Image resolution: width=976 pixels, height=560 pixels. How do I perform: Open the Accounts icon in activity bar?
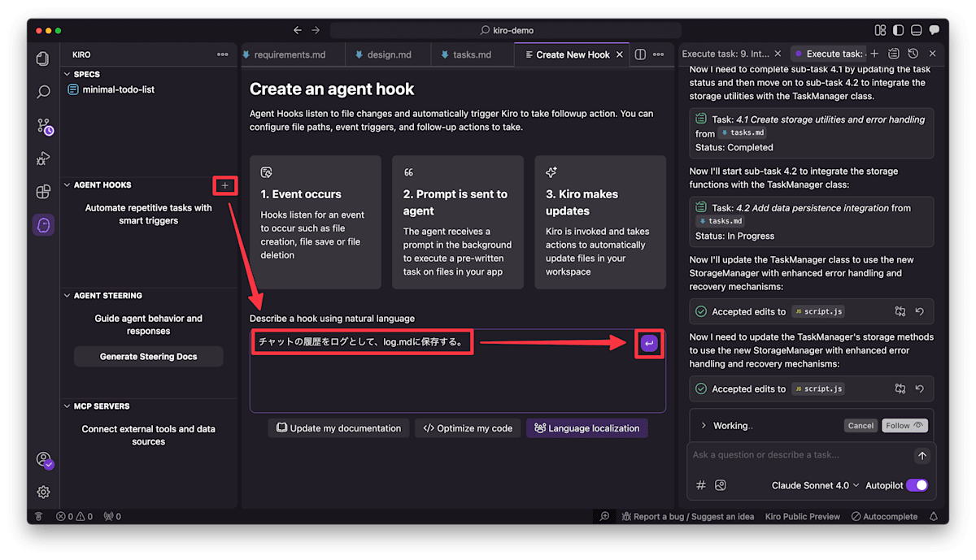tap(44, 460)
